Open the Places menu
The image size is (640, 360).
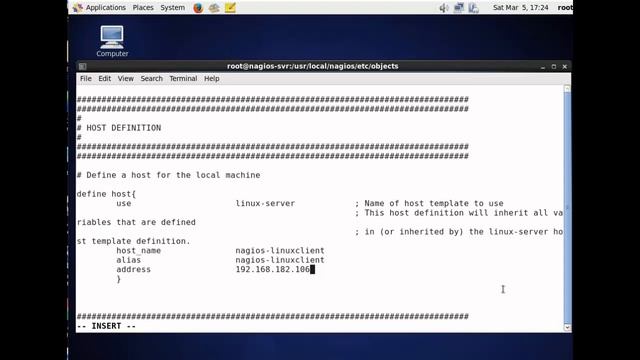143,7
